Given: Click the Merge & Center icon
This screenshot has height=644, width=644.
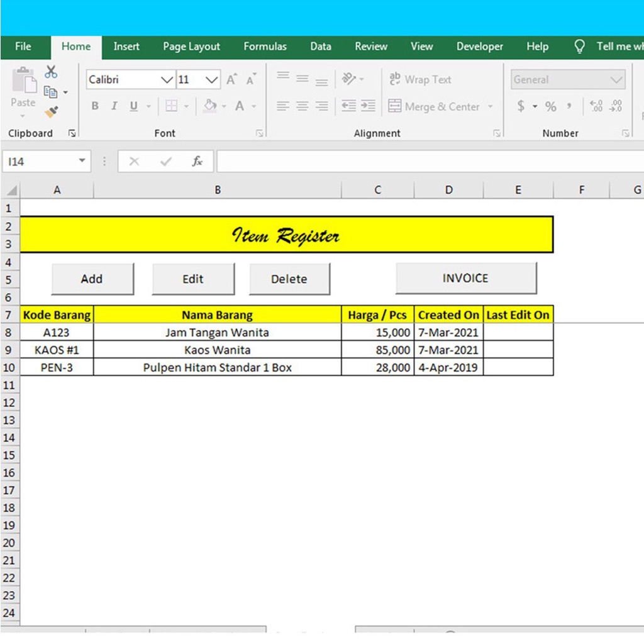Looking at the screenshot, I should (395, 106).
